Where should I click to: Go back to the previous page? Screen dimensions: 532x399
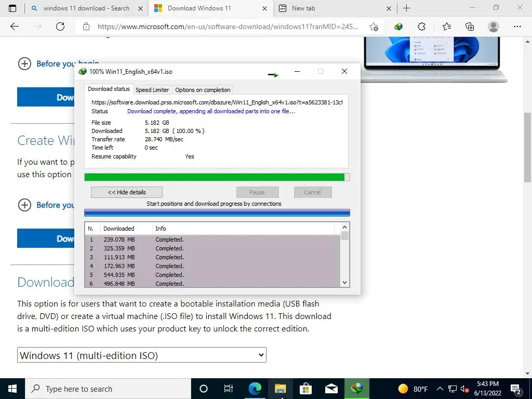(x=14, y=26)
